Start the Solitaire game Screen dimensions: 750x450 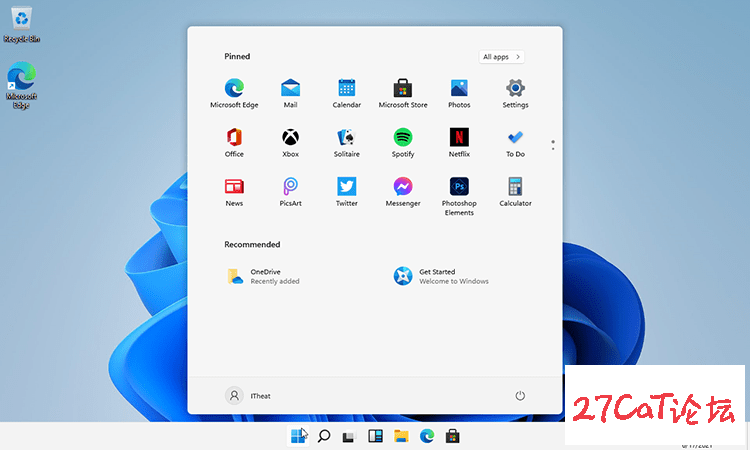tap(346, 143)
